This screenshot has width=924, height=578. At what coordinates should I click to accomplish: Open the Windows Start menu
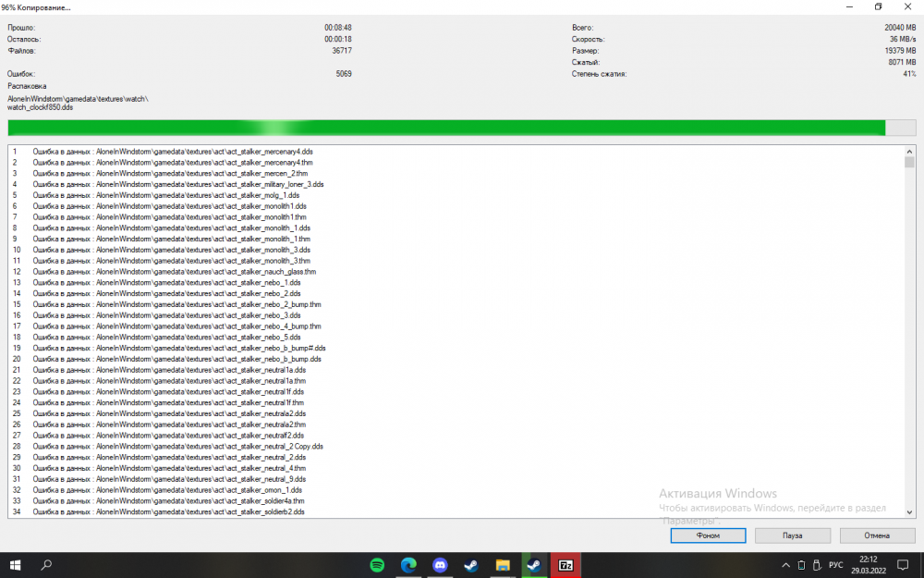coord(15,565)
